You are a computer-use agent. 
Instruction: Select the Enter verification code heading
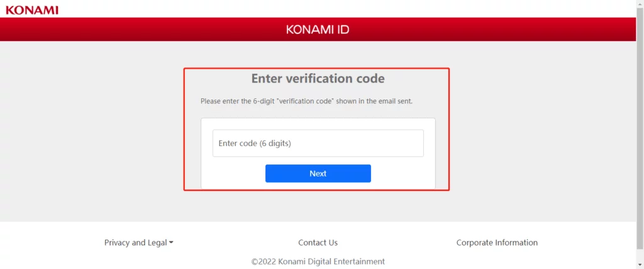point(318,78)
